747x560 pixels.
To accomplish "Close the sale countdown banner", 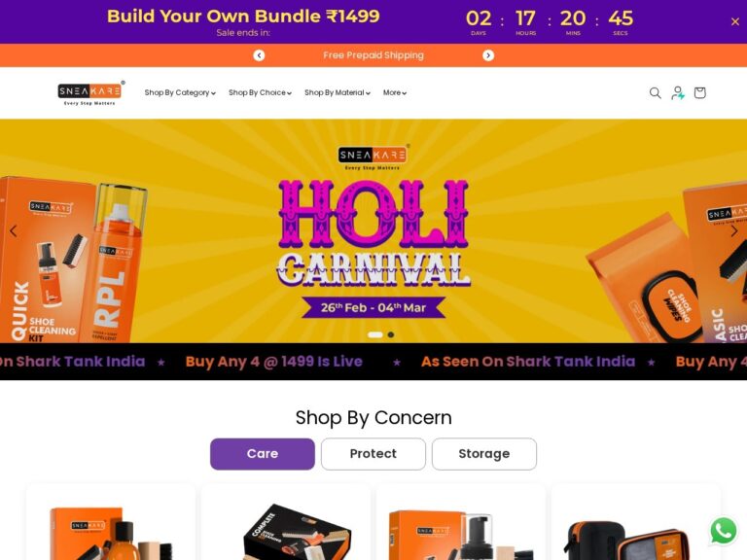I will [x=734, y=21].
